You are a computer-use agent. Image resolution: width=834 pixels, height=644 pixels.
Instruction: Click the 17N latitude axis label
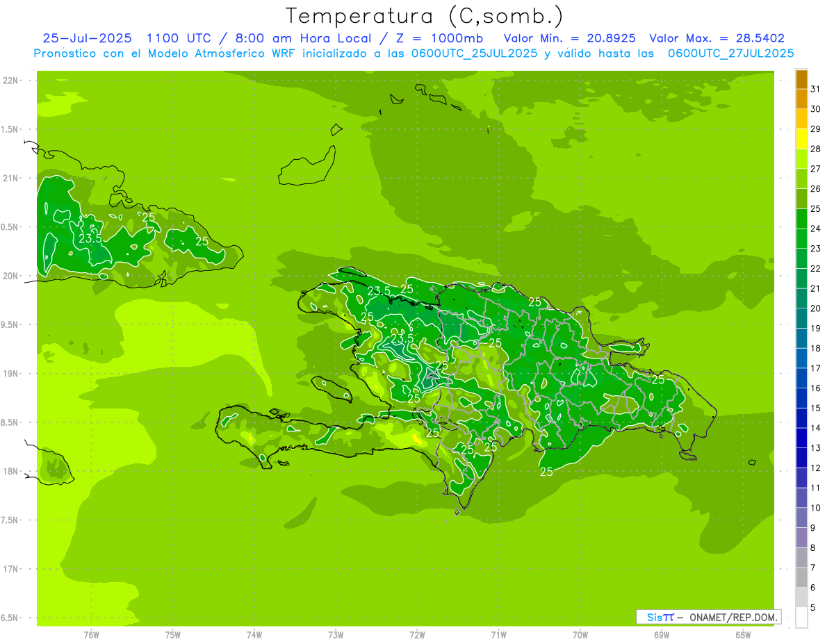point(10,569)
